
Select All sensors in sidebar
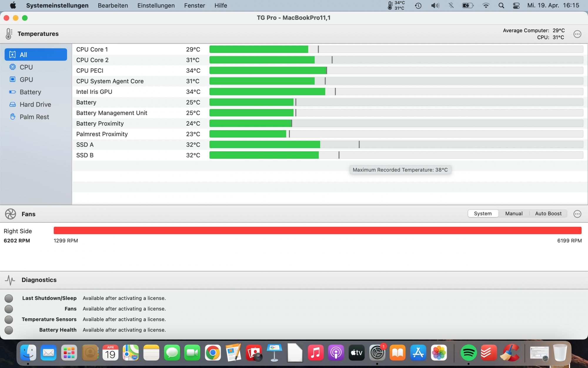(x=36, y=54)
